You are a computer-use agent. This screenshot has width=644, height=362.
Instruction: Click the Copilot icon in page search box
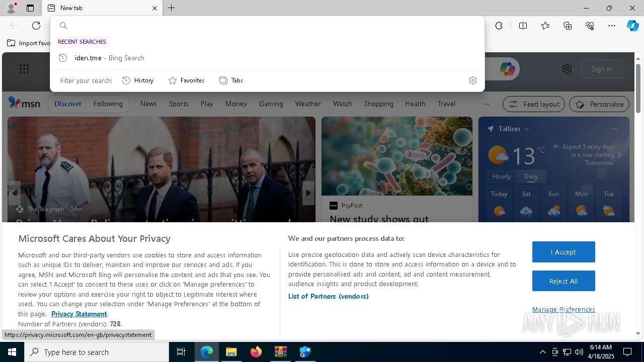tap(507, 69)
